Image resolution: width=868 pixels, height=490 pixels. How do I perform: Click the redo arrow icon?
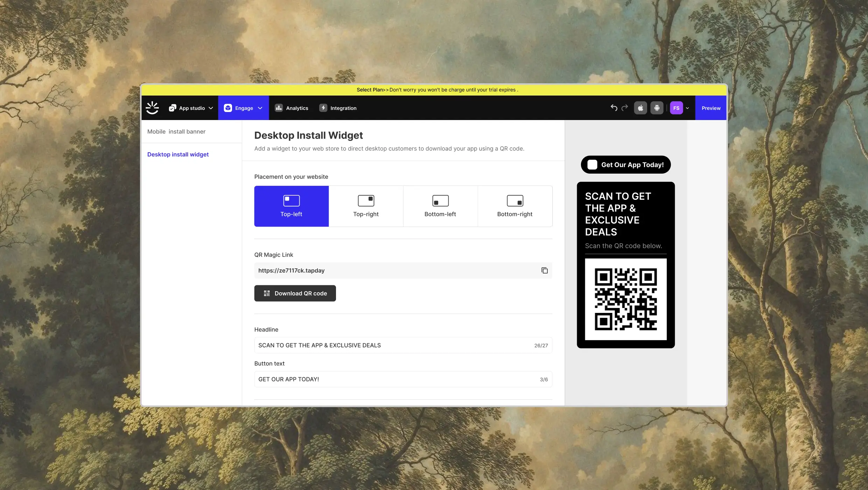pos(625,108)
